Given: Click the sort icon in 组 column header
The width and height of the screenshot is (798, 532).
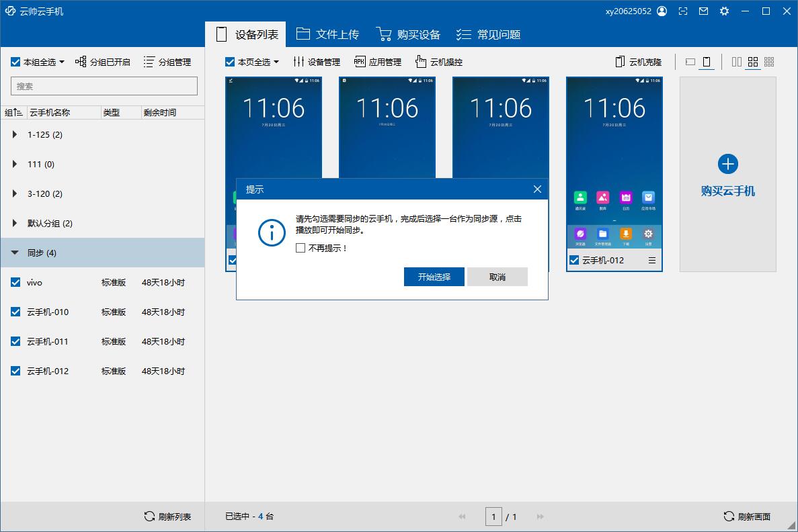Looking at the screenshot, I should click(x=17, y=112).
